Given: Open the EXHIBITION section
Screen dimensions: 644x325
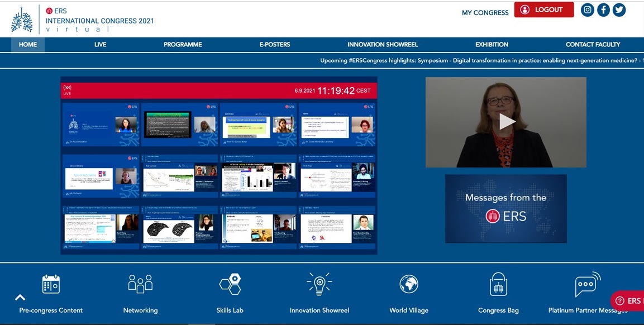Looking at the screenshot, I should [x=492, y=44].
